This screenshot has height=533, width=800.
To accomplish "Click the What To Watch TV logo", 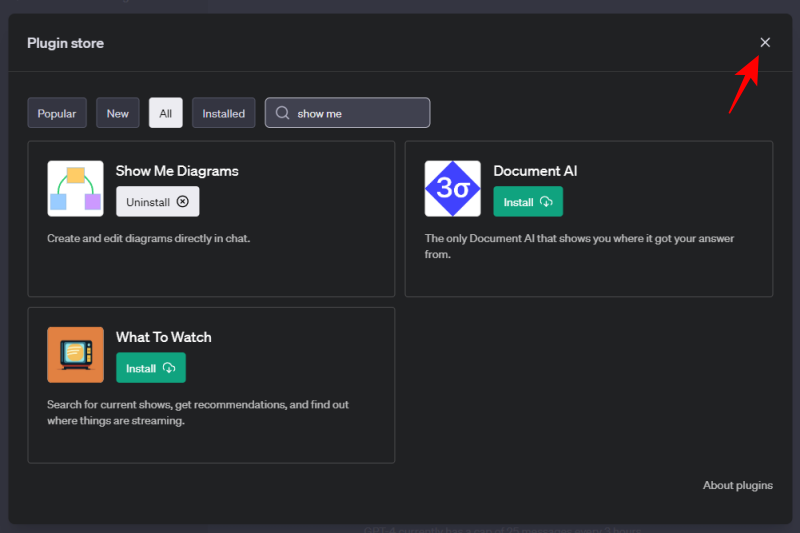I will (75, 355).
